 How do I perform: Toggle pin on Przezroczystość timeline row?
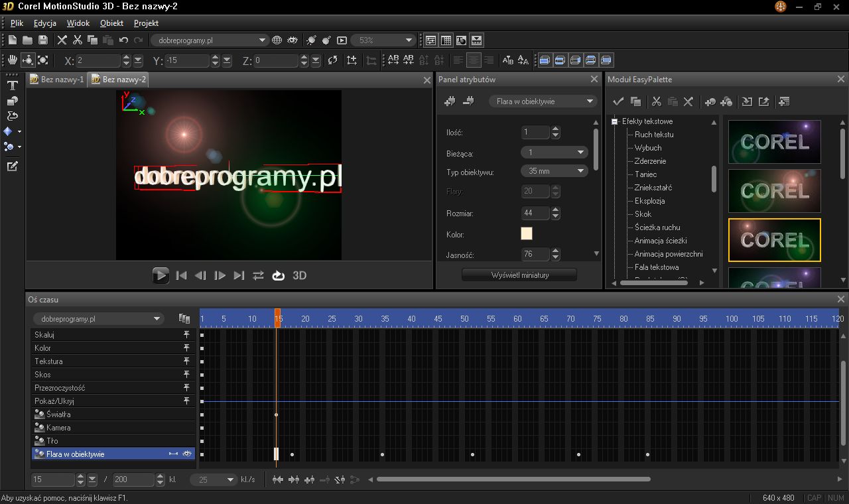click(x=187, y=388)
